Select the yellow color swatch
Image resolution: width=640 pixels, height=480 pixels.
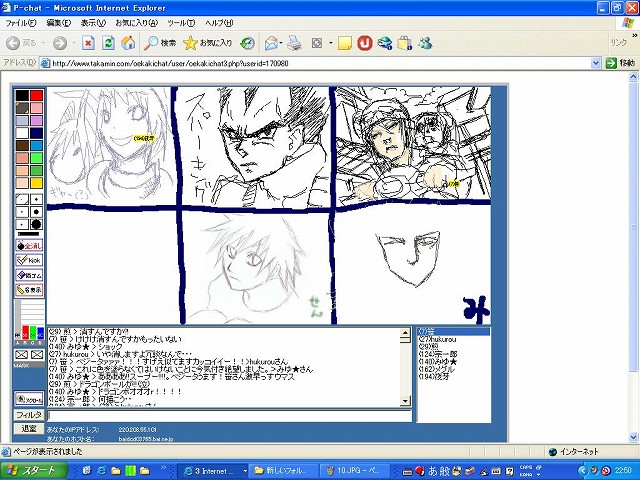pyautogui.click(x=36, y=183)
